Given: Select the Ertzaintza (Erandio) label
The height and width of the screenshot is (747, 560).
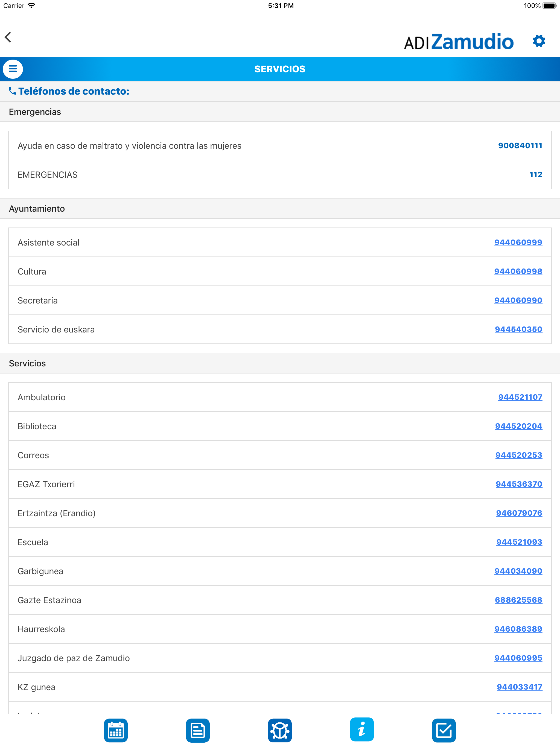Looking at the screenshot, I should [x=56, y=513].
